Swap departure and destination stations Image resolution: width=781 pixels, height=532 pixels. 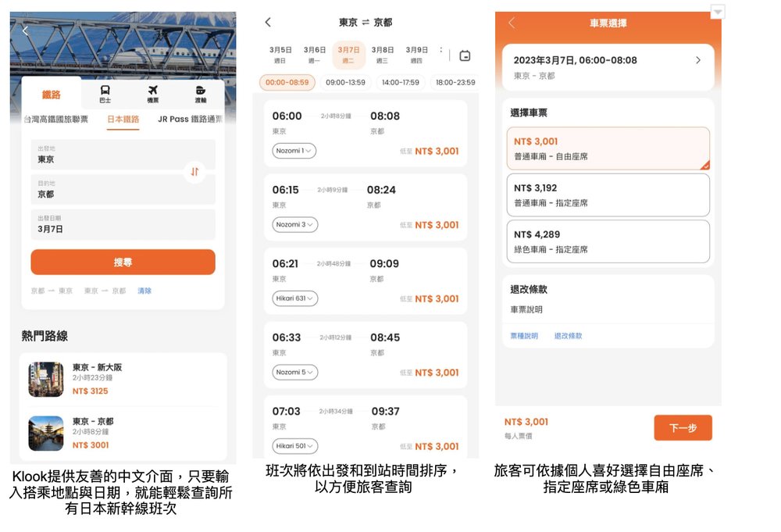coord(194,171)
